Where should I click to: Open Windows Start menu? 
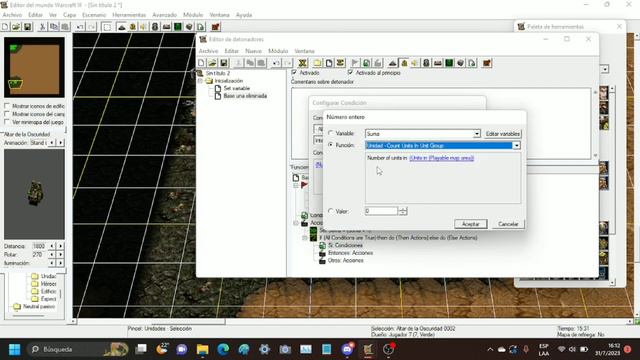click(x=15, y=349)
